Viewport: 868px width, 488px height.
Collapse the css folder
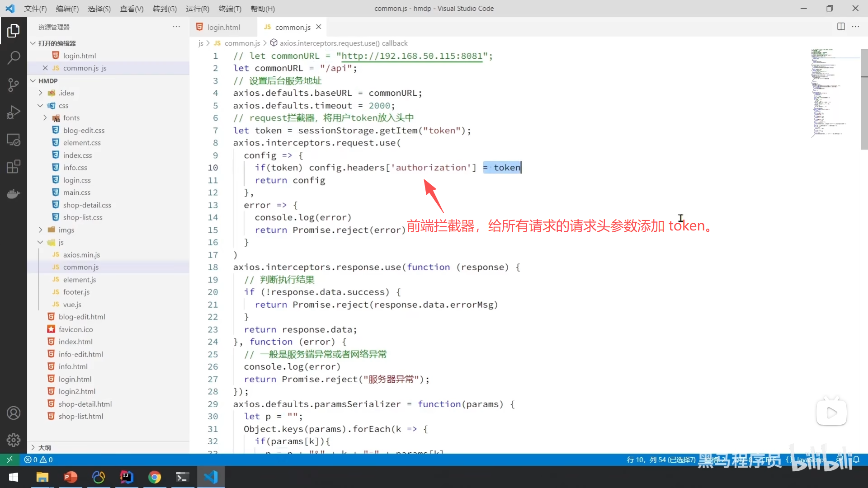click(x=40, y=105)
